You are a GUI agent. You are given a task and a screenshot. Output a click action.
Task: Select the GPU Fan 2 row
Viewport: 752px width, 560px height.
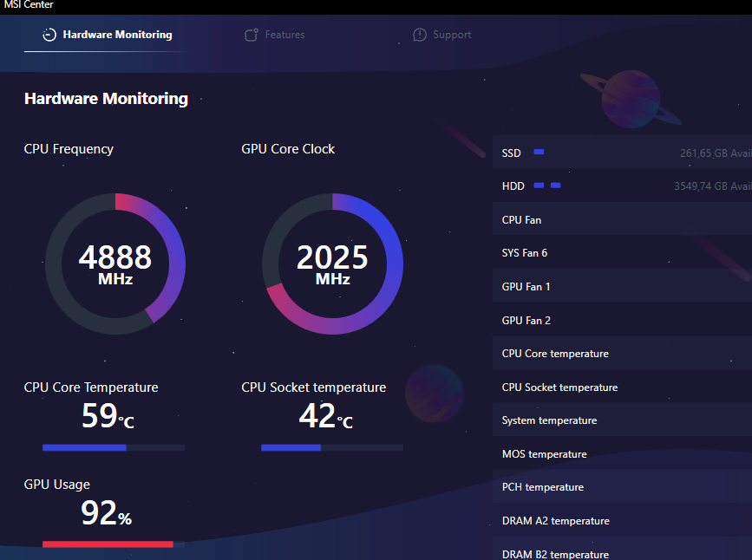[x=622, y=320]
